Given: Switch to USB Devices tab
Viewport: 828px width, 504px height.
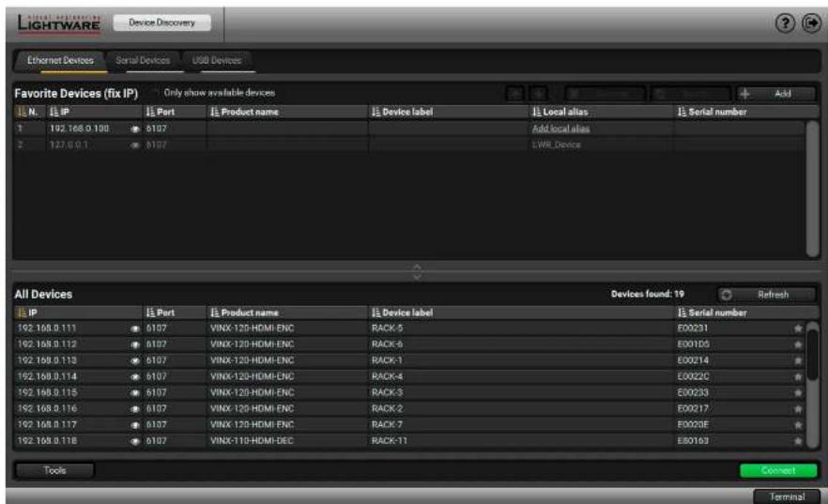Looking at the screenshot, I should click(x=217, y=61).
